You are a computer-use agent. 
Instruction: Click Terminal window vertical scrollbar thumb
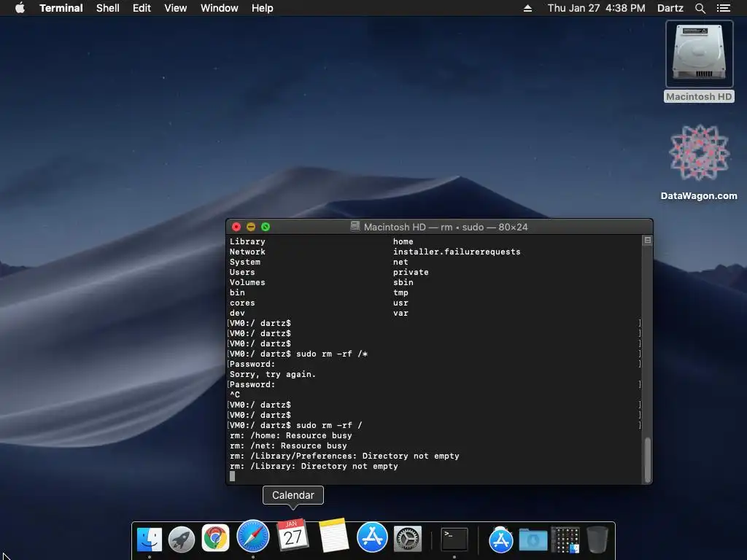point(648,459)
